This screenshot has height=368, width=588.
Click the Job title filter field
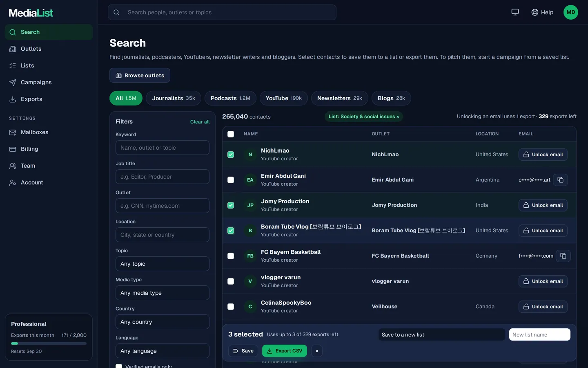point(163,177)
